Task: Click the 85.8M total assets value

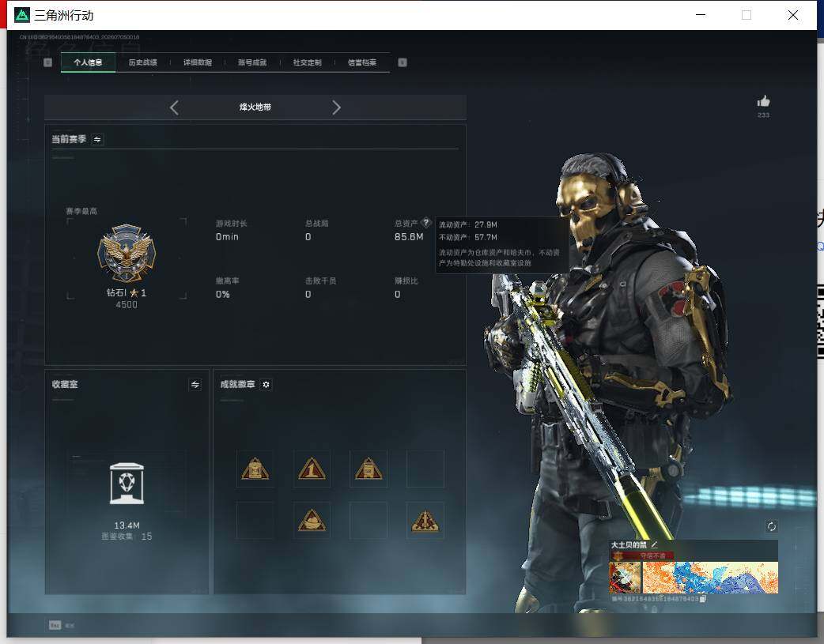Action: click(x=409, y=237)
